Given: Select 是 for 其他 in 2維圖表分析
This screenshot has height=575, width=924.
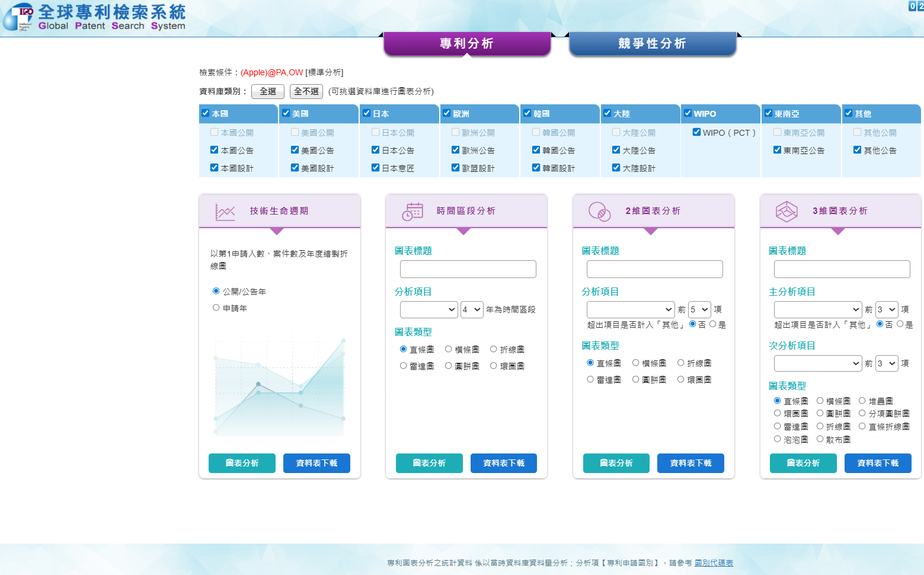Looking at the screenshot, I should click(713, 324).
